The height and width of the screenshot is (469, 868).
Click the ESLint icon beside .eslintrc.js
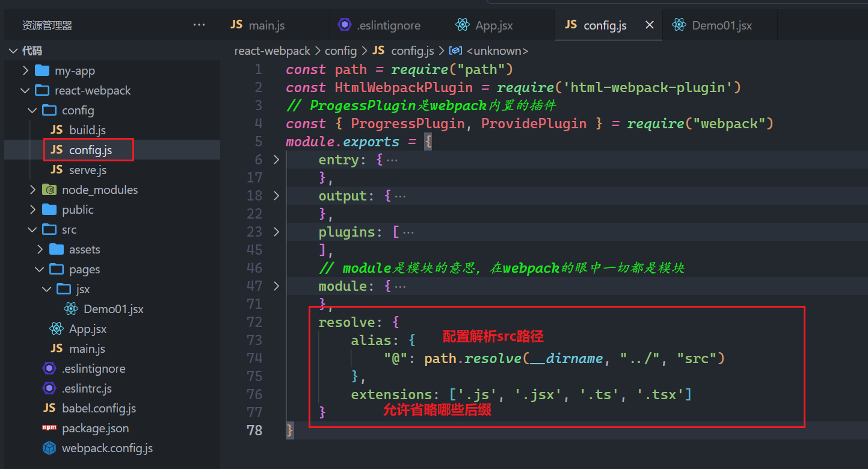49,388
